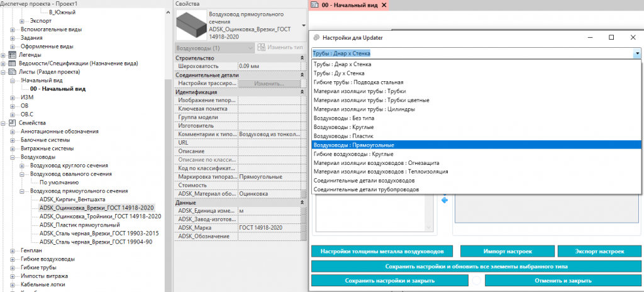The height and width of the screenshot is (292, 644).
Task: Select Воздуховоды : Прямоугольные highlighted option
Action: click(x=477, y=145)
